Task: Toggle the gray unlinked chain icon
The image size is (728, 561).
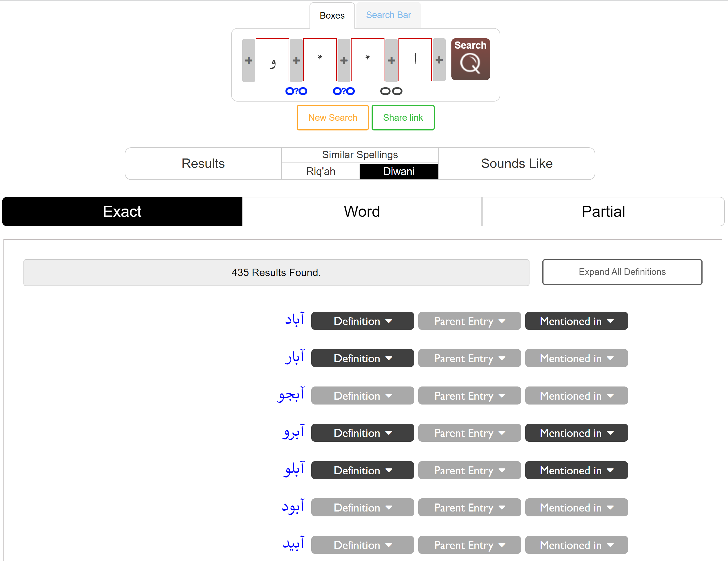Action: (391, 91)
